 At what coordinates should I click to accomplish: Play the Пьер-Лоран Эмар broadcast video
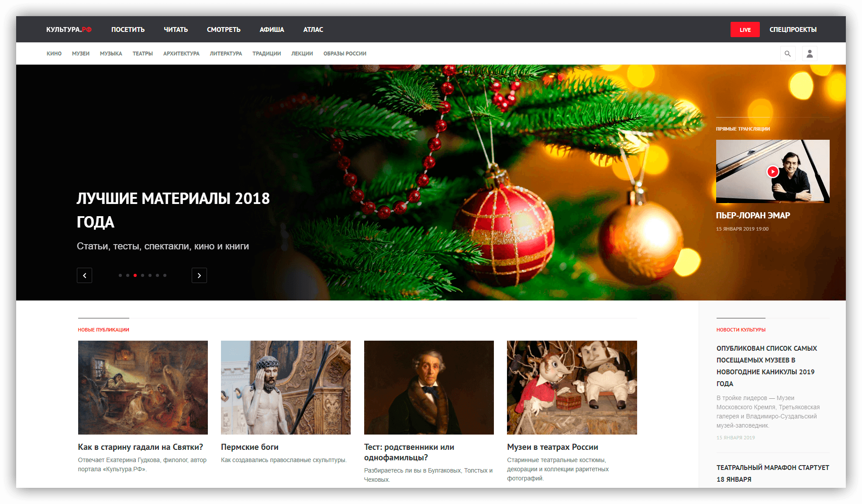coord(773,171)
